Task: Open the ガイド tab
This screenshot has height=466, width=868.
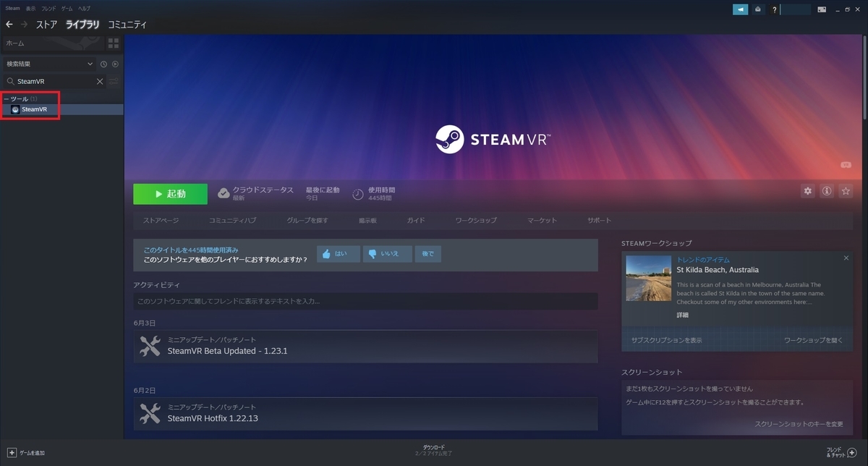Action: click(x=415, y=220)
